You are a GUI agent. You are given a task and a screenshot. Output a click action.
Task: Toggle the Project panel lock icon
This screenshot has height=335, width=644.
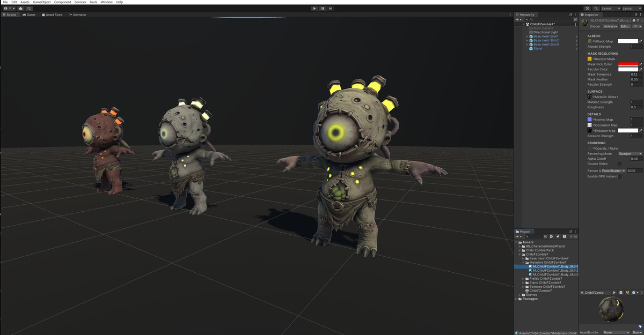571,232
